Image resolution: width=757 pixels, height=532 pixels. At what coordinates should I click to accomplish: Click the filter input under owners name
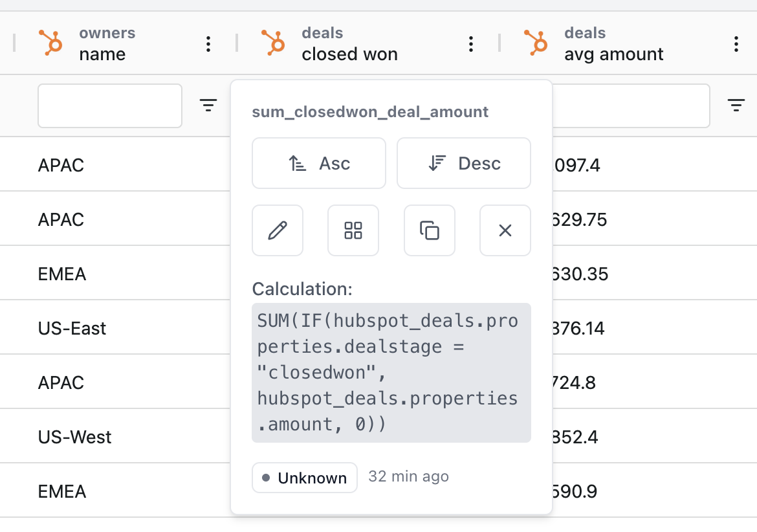(x=109, y=105)
